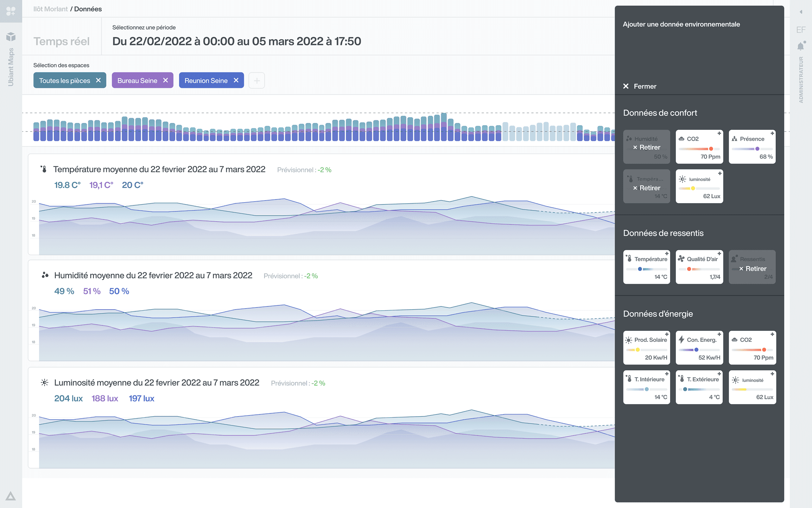Click the apps grid icon top-left

11,11
